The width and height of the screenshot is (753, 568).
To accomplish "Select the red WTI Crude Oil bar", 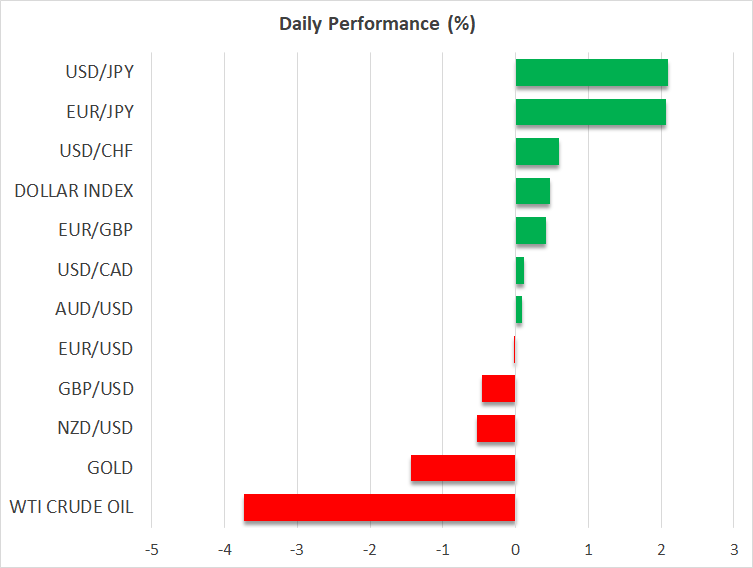I will [379, 507].
